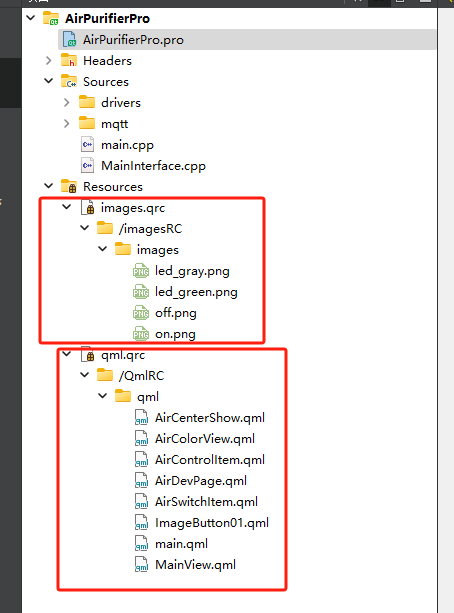
Task: Click the MainView.qml file icon
Action: 142,565
